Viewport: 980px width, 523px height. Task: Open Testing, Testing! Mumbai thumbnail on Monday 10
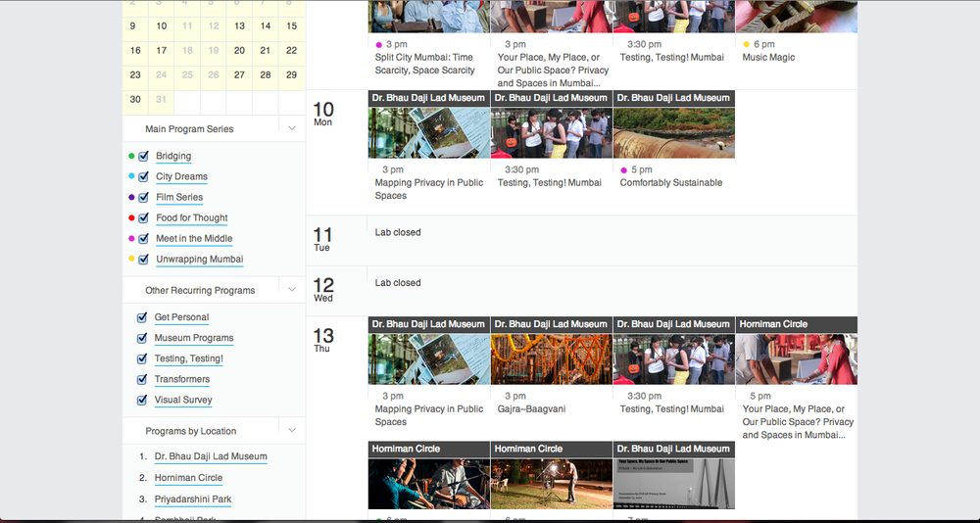click(552, 132)
